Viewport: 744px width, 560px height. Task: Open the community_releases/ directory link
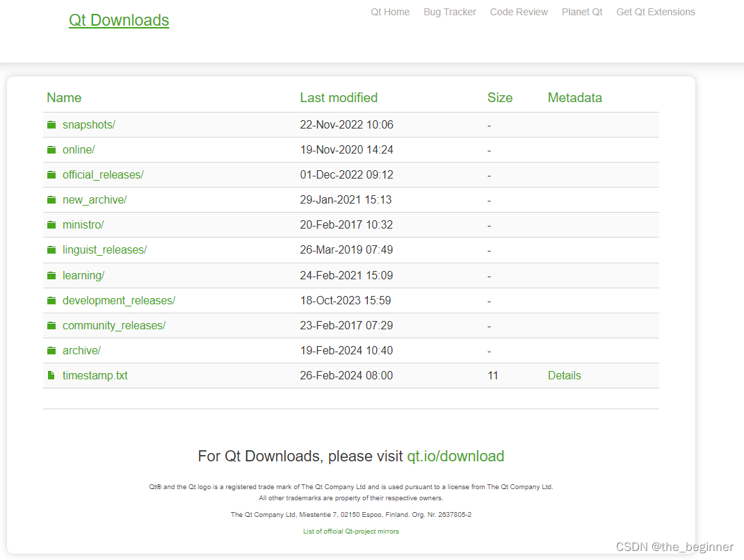tap(114, 326)
